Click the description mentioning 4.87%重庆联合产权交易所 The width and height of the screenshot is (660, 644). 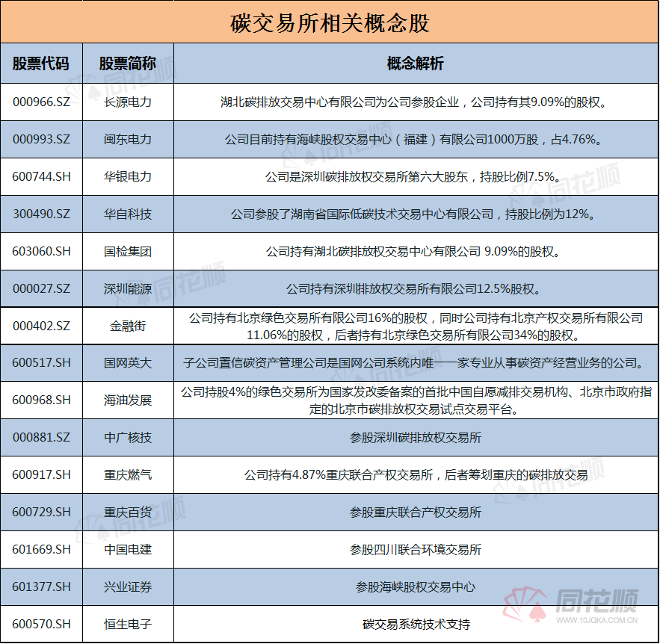click(x=416, y=475)
